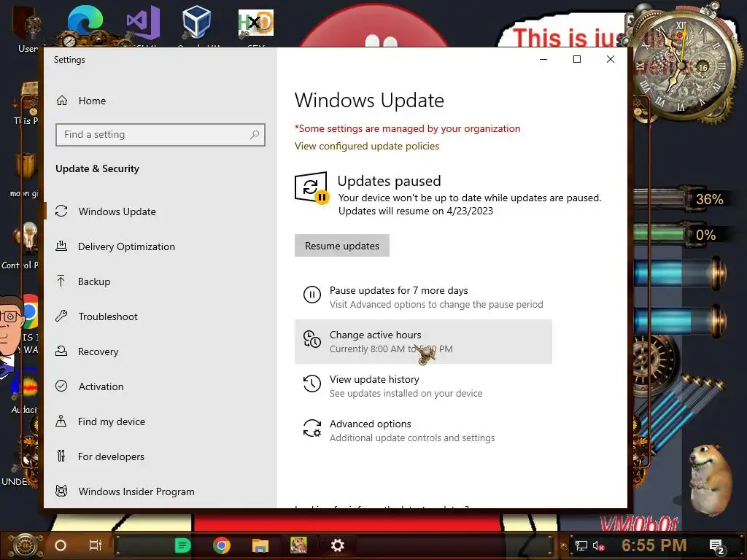Click the Visual Studio desktop icon
The width and height of the screenshot is (747, 560).
pos(143,24)
